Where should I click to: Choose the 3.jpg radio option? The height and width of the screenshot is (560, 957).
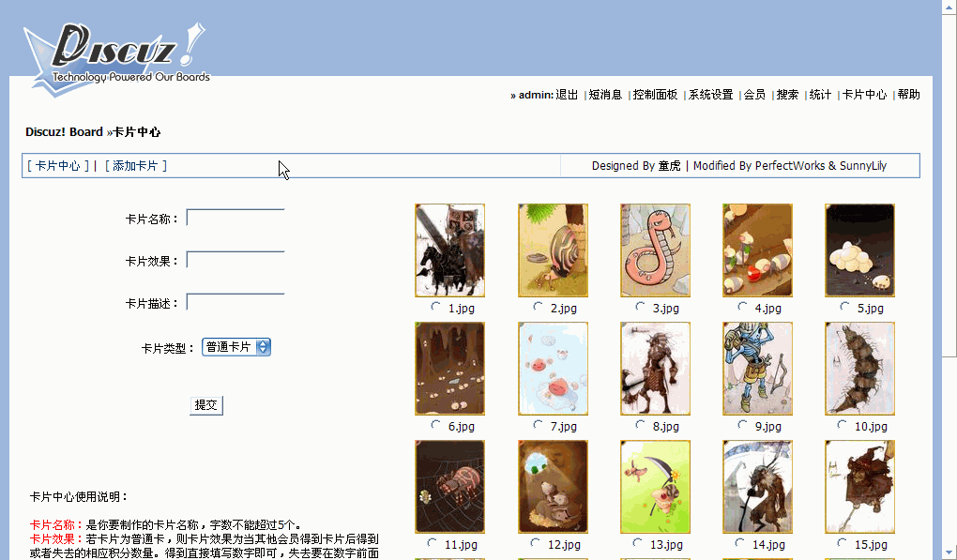point(640,307)
